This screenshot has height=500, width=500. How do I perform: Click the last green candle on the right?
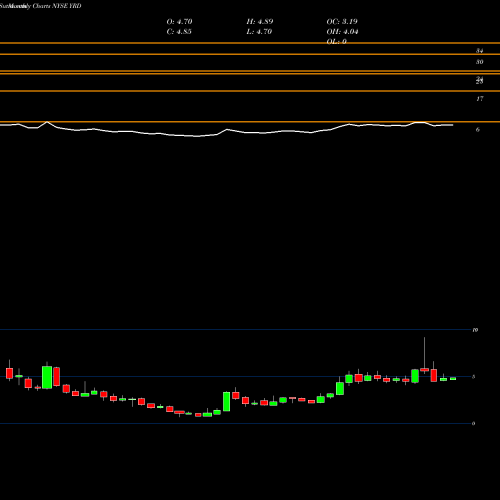453,379
